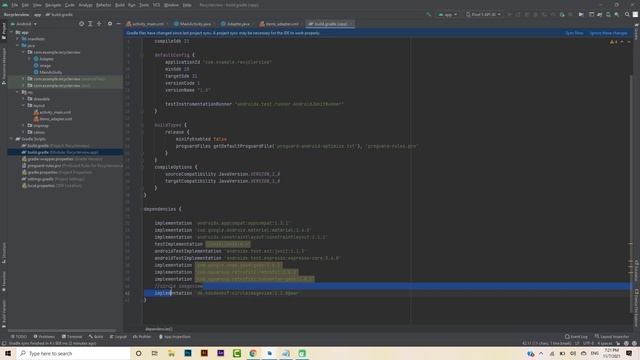Open the Layout Inspector

pyautogui.click(x=611, y=337)
